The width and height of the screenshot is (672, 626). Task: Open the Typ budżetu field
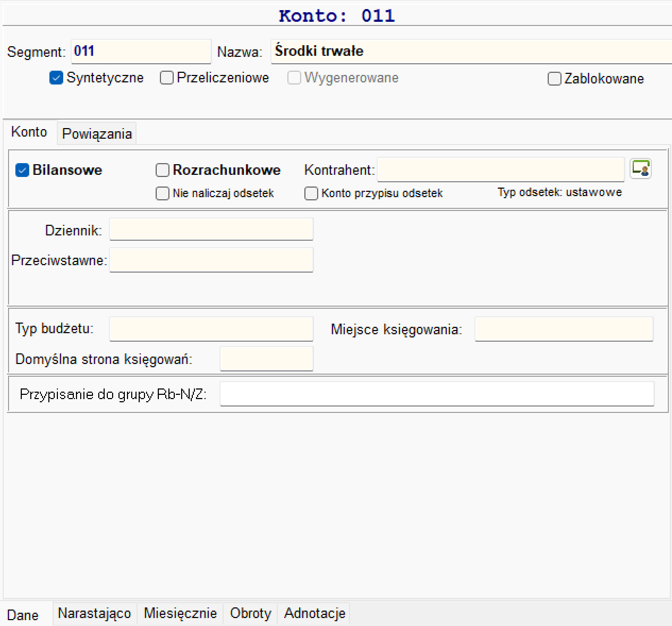pyautogui.click(x=211, y=329)
